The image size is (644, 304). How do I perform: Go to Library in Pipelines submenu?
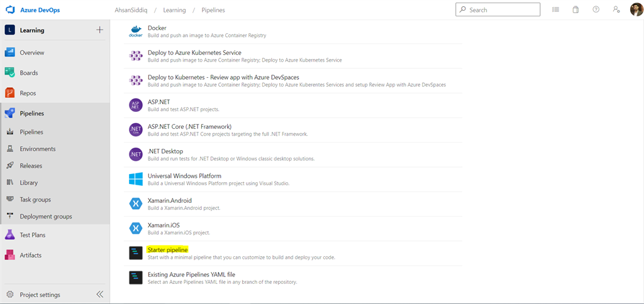pos(29,183)
